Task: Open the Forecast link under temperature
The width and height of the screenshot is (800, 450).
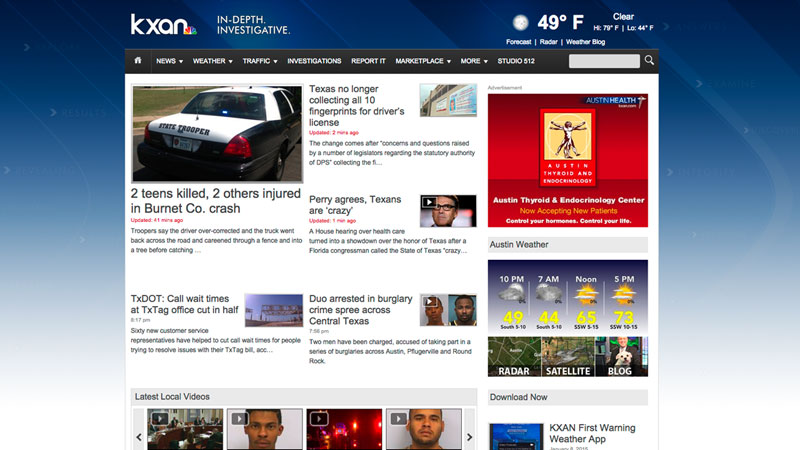Action: click(518, 42)
